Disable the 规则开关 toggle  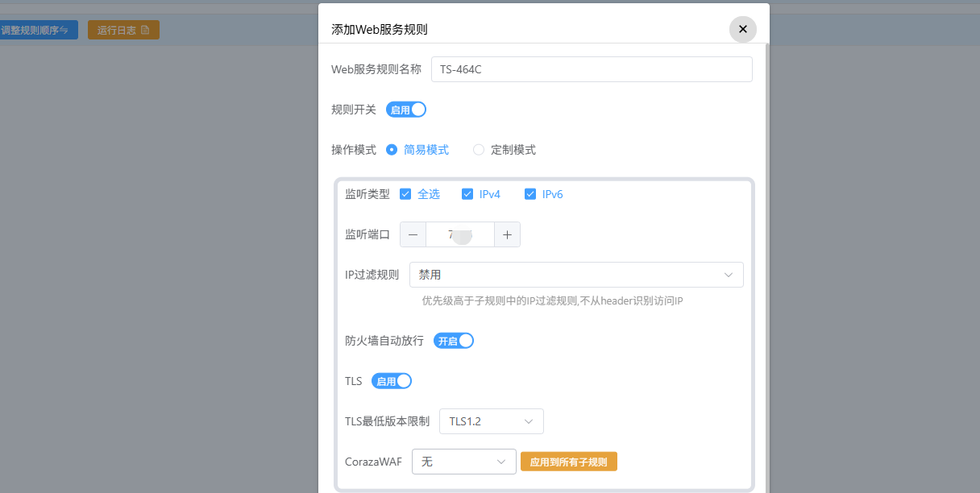(x=406, y=109)
